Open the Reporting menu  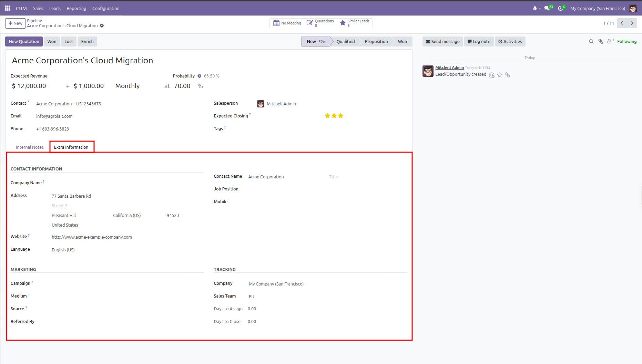77,8
